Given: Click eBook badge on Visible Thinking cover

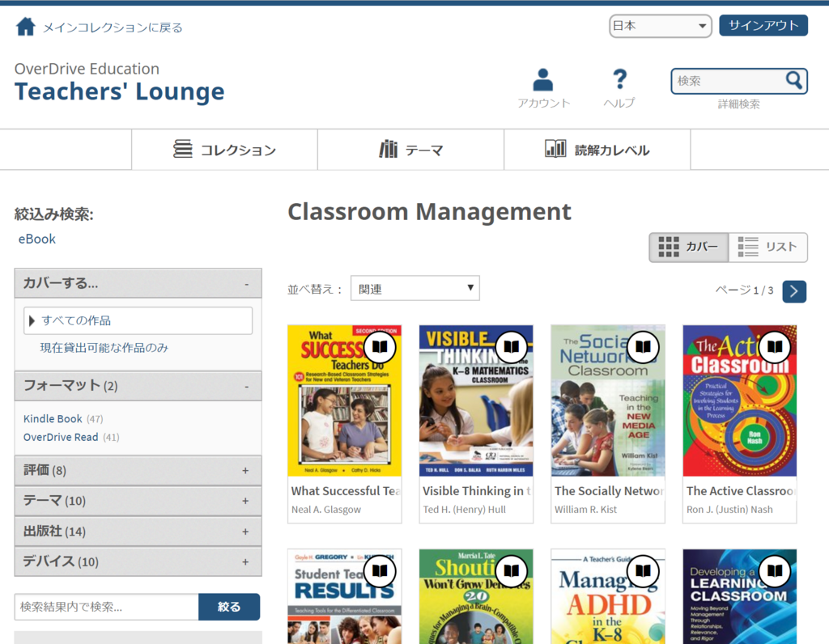Looking at the screenshot, I should pos(512,347).
